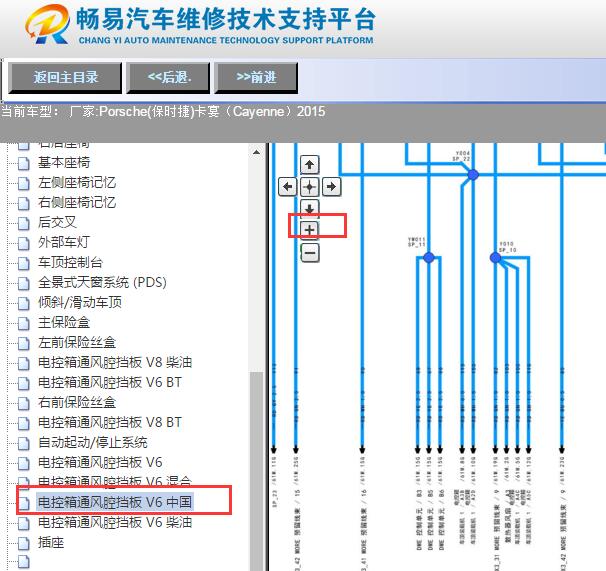This screenshot has width=606, height=571.
Task: Click the document icon beside 后交叉
Action: tap(24, 223)
